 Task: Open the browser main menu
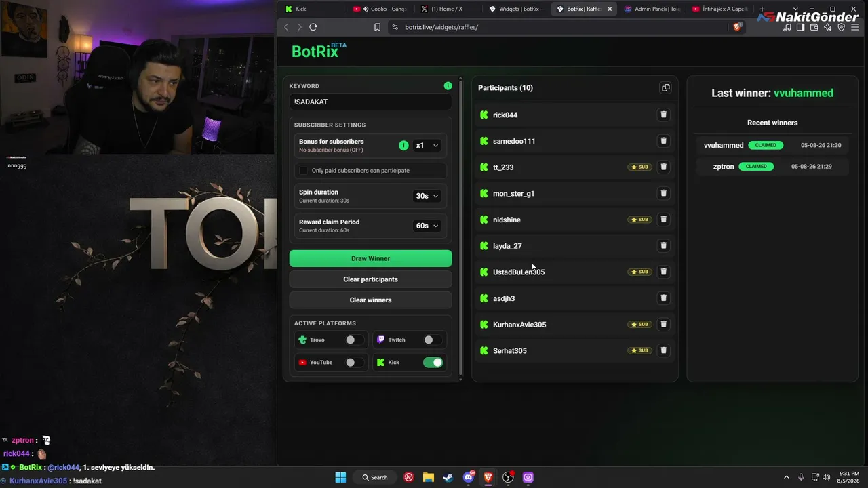854,27
